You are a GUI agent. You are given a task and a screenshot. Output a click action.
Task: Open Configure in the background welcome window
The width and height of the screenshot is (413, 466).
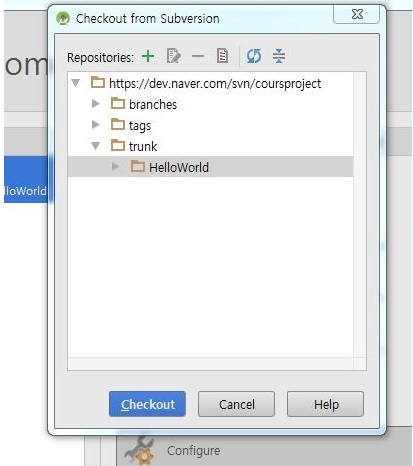193,450
